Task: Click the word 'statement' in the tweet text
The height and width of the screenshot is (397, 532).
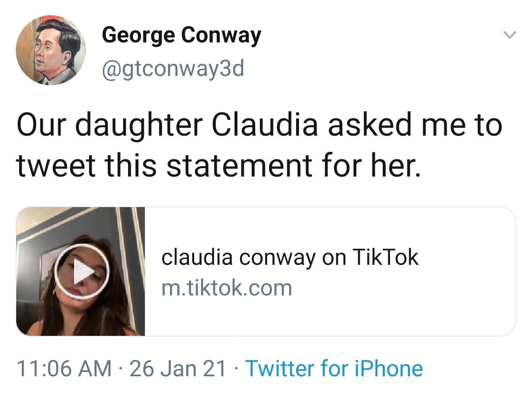Action: click(239, 165)
